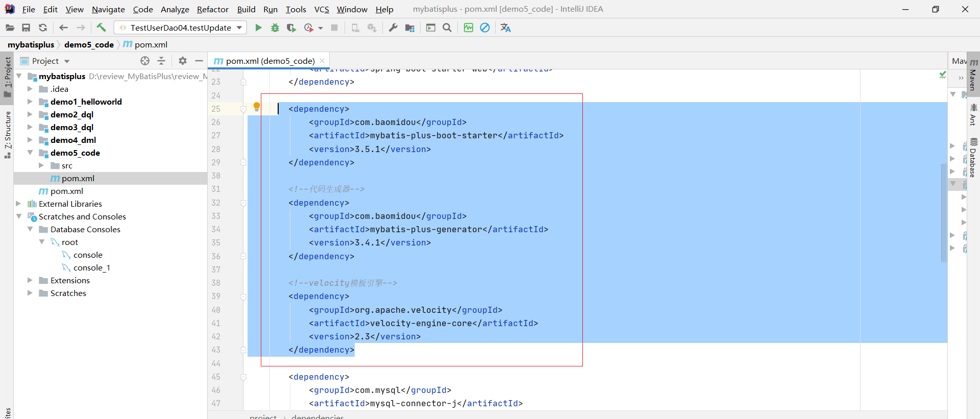Click the Synchronize refresh icon
The width and height of the screenshot is (980, 419).
(x=43, y=28)
